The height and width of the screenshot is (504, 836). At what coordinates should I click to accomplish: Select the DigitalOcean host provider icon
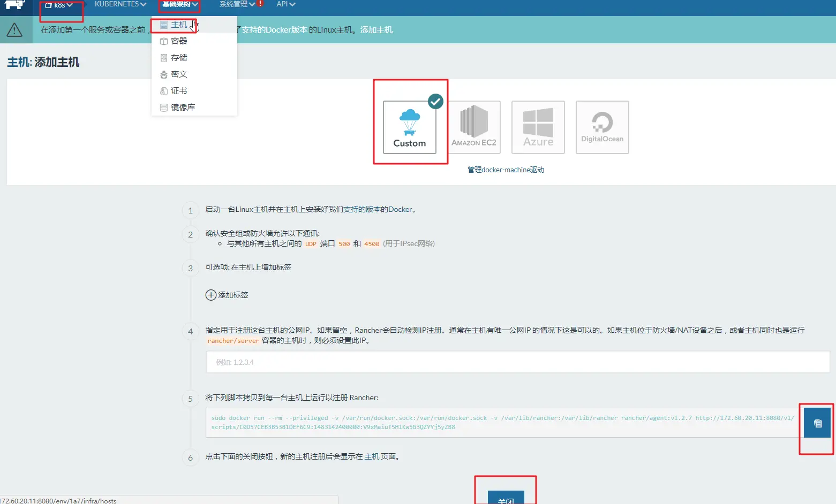602,127
